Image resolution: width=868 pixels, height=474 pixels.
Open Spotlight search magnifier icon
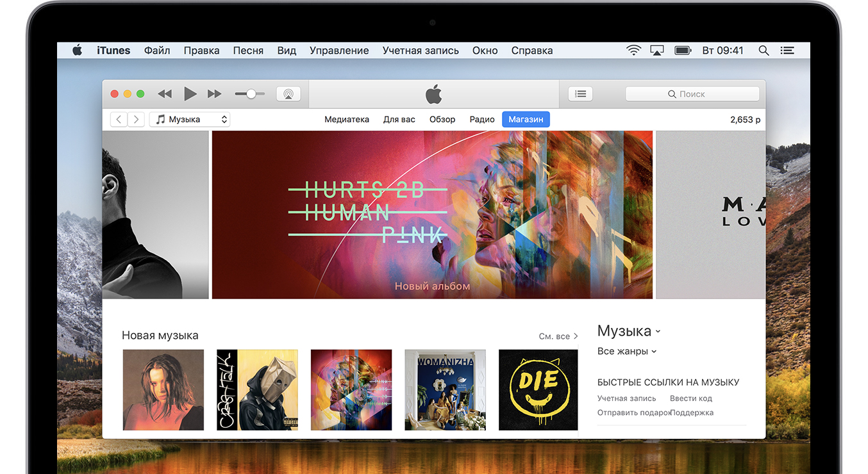pyautogui.click(x=764, y=51)
